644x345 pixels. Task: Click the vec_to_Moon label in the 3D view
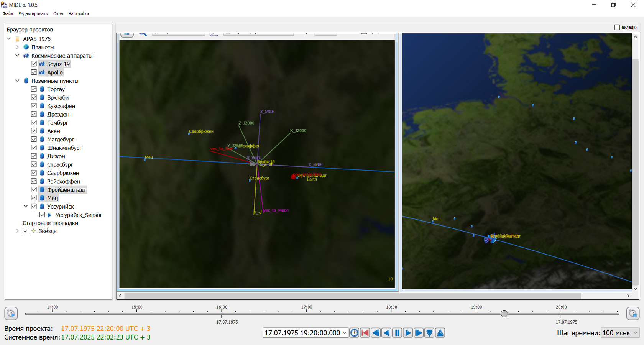click(x=276, y=210)
